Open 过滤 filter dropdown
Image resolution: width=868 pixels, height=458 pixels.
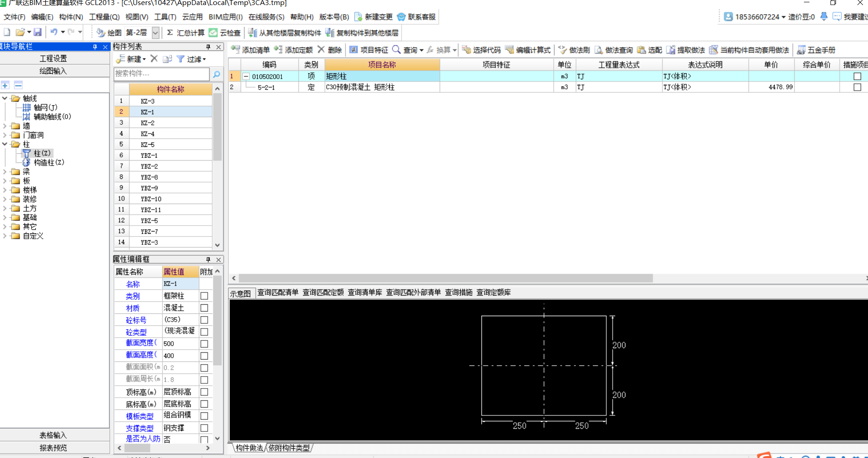(x=191, y=59)
